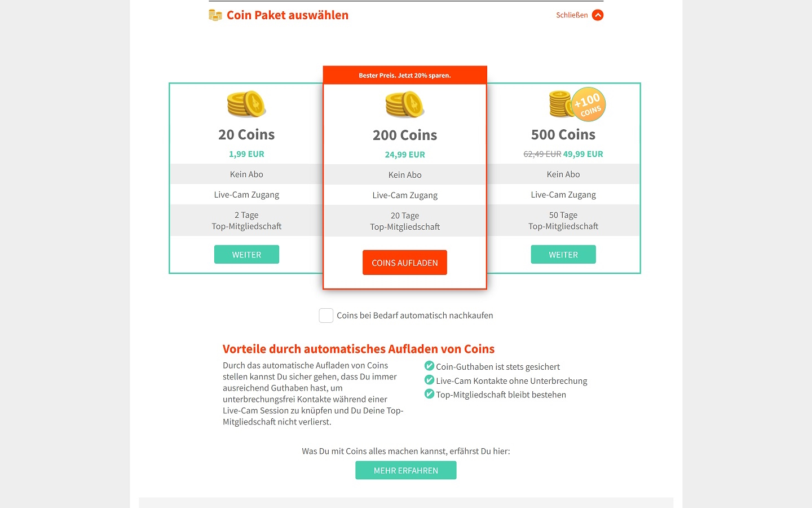Viewport: 812px width, 508px height.
Task: Collapse the panel with the Schließen arrow
Action: click(598, 15)
